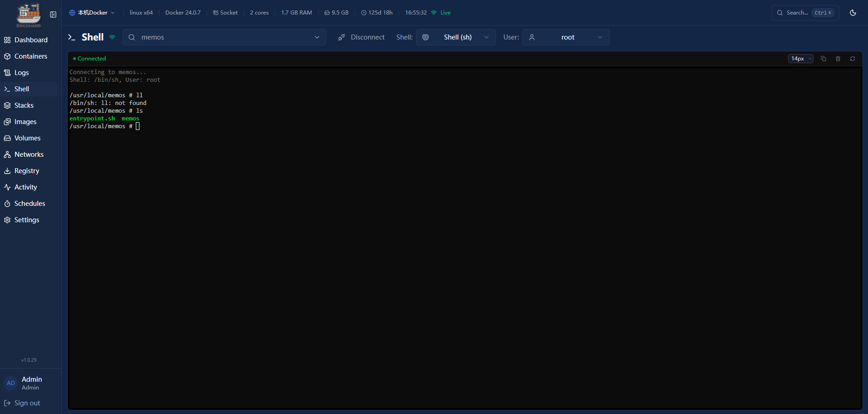Disconnect from the memos shell
868x414 pixels.
362,37
